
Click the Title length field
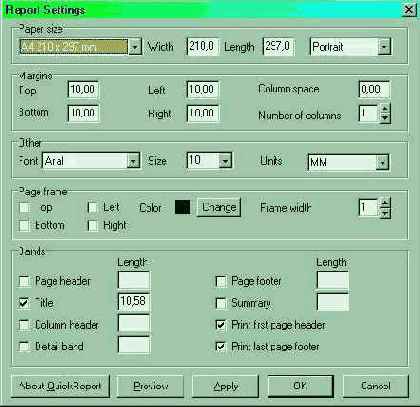coord(134,302)
